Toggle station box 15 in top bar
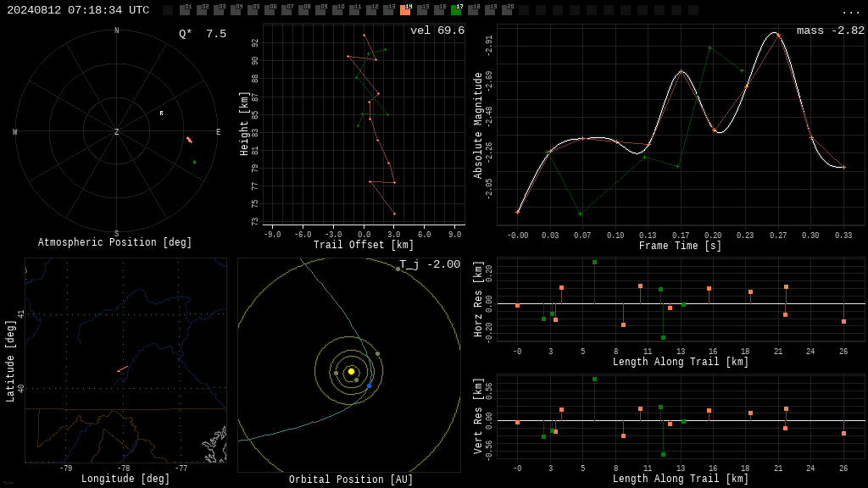The height and width of the screenshot is (488, 868). [x=422, y=9]
